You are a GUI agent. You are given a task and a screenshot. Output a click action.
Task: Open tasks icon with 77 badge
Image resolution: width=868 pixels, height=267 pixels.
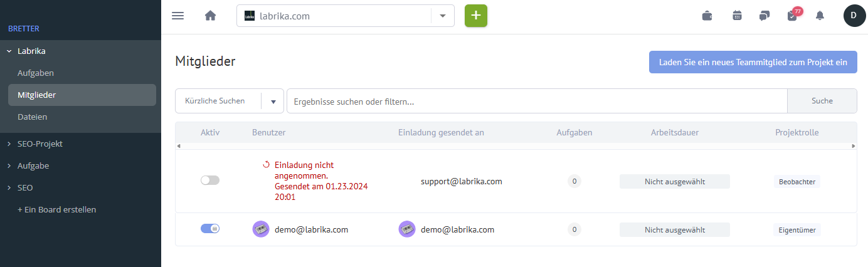click(793, 15)
